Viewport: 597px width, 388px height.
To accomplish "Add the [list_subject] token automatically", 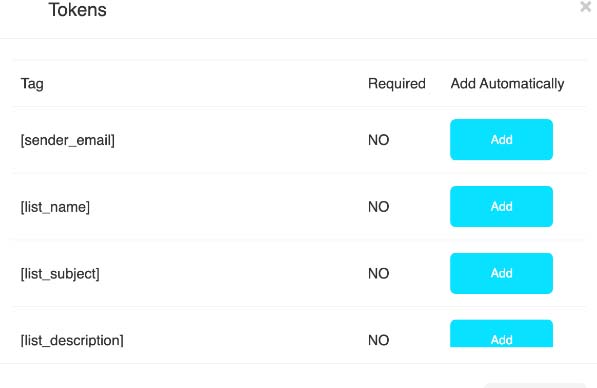I will [x=501, y=273].
